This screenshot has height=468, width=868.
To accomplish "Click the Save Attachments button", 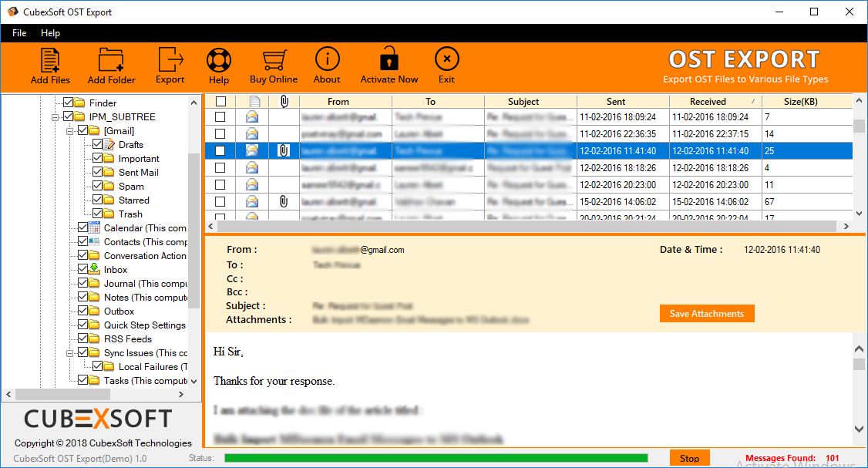I will 707,314.
